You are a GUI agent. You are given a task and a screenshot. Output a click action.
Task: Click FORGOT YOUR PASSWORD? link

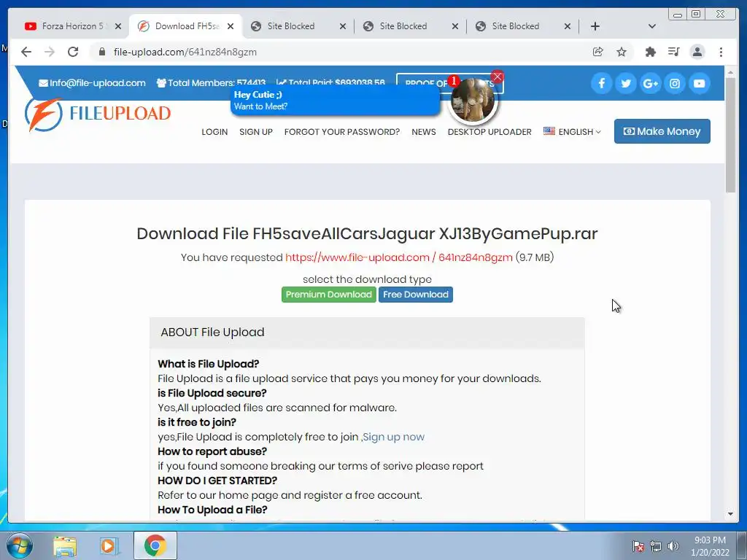(342, 132)
